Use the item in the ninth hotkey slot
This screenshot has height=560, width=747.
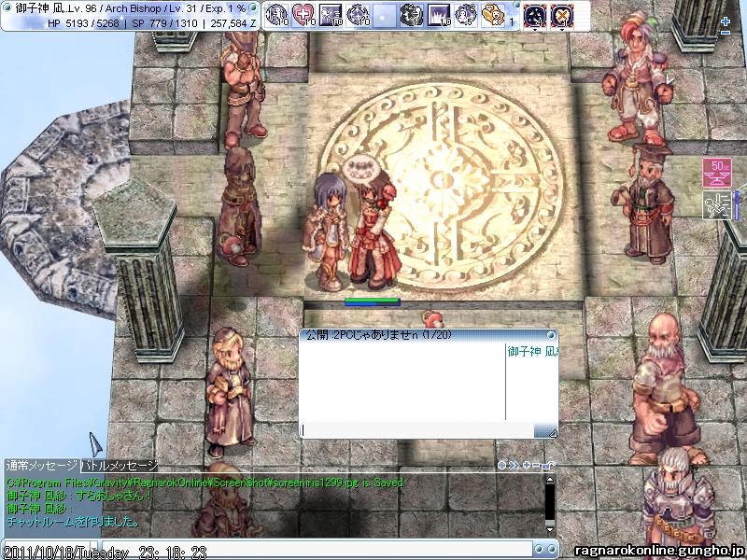(493, 15)
